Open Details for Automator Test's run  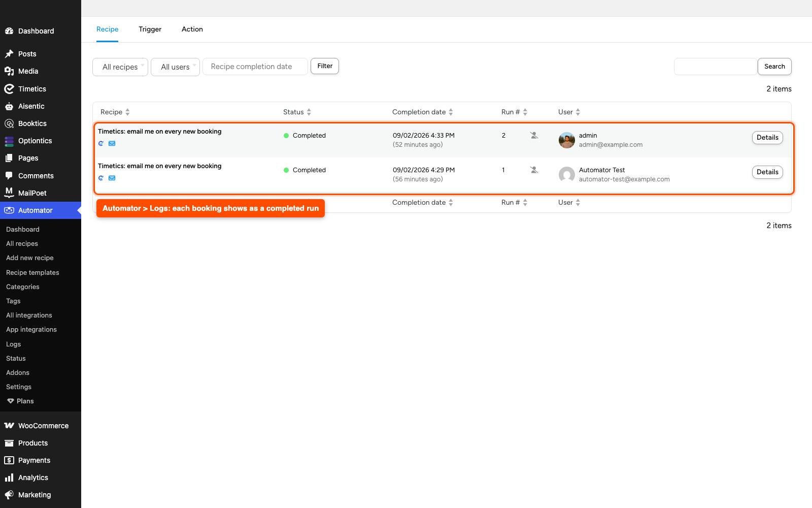click(767, 172)
